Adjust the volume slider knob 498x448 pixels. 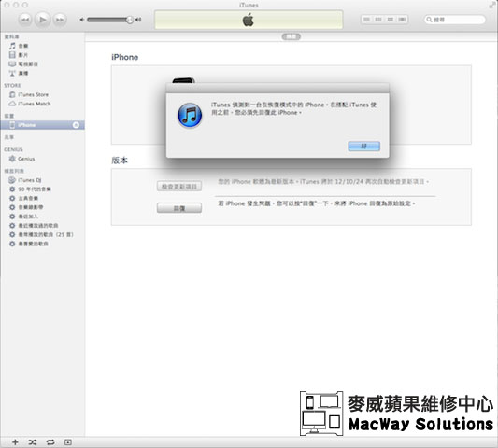tap(129, 20)
